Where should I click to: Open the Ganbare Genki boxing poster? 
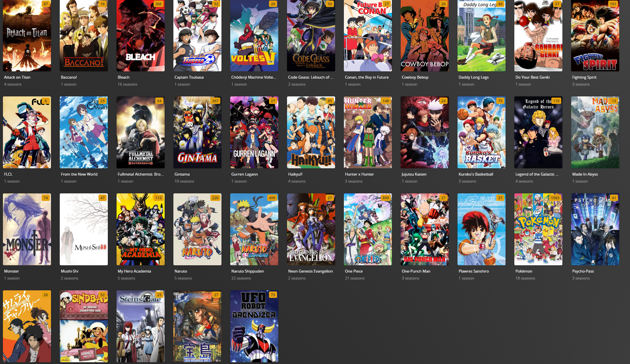coord(538,36)
